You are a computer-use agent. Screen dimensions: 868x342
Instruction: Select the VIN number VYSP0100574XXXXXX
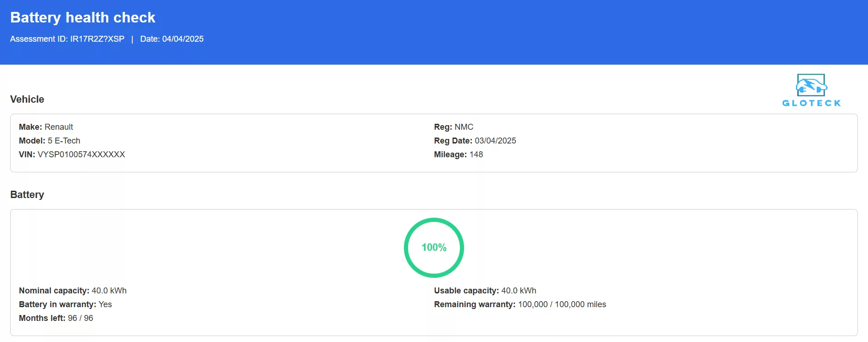tap(81, 154)
